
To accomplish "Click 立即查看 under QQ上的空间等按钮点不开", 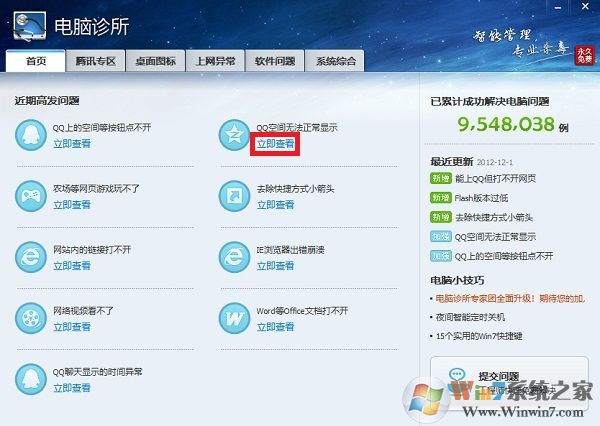I will [x=72, y=144].
